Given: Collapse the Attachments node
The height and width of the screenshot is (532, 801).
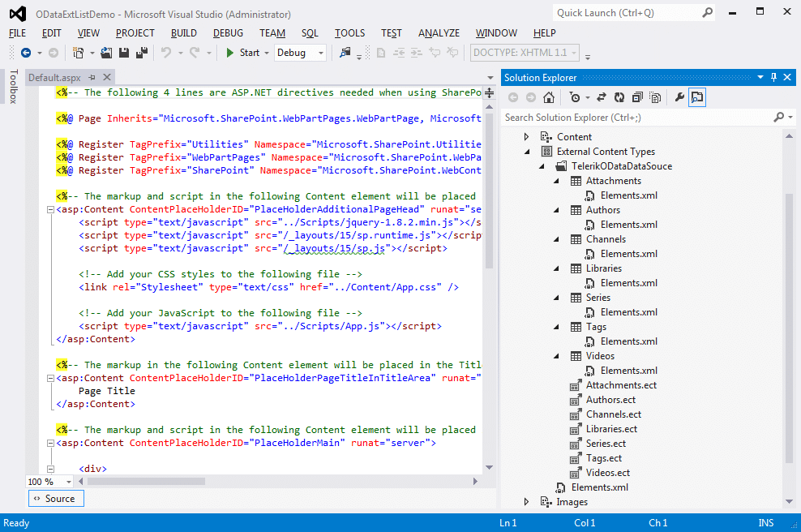Looking at the screenshot, I should pos(557,181).
